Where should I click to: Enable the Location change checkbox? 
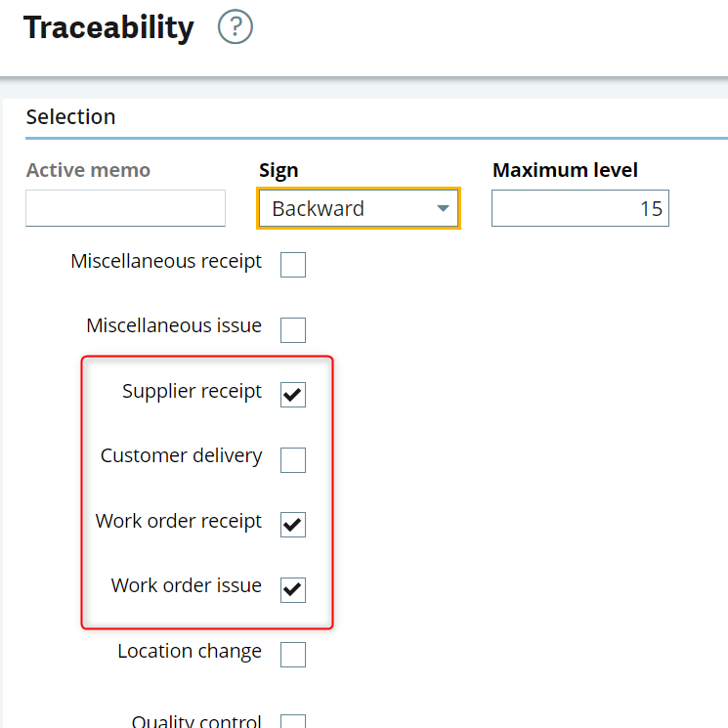click(x=293, y=655)
